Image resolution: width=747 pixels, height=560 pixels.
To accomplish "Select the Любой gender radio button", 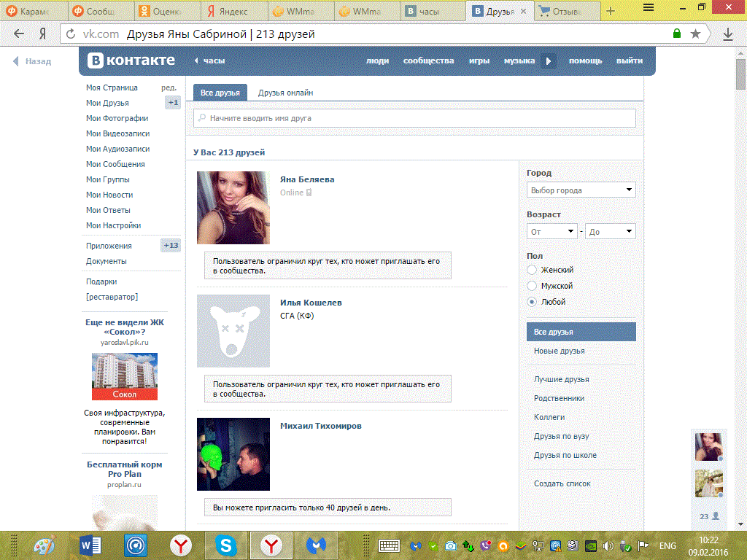I will (x=532, y=302).
